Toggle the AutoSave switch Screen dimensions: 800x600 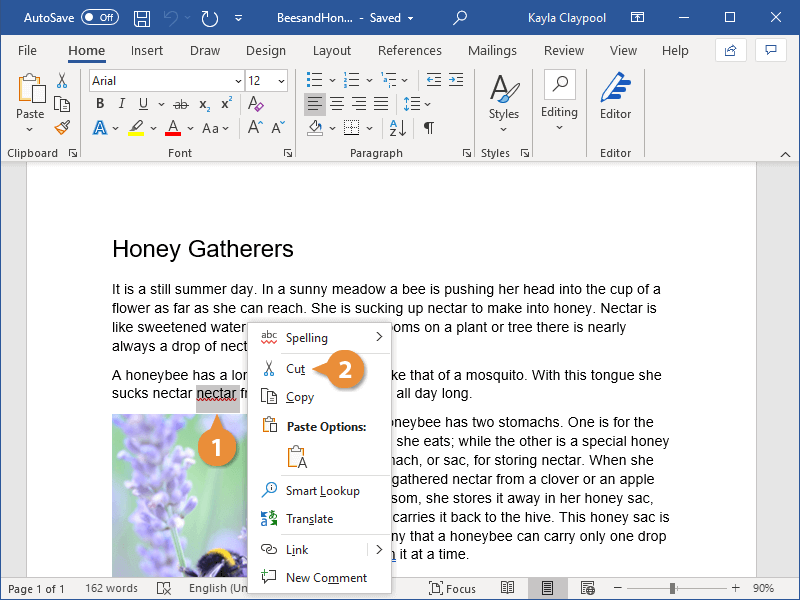click(x=99, y=18)
